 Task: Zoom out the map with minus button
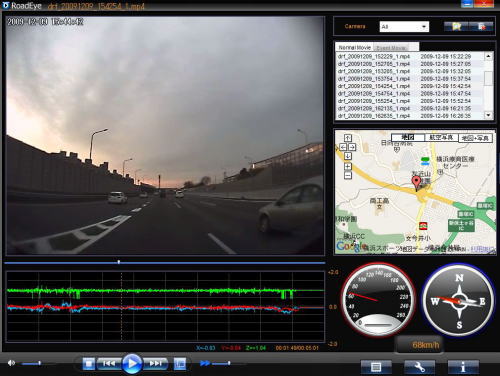[348, 175]
